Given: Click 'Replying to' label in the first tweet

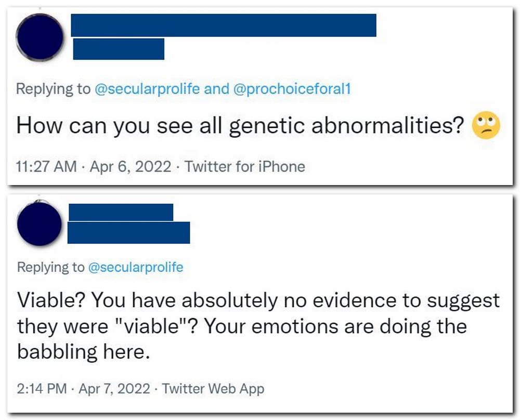Looking at the screenshot, I should (53, 89).
